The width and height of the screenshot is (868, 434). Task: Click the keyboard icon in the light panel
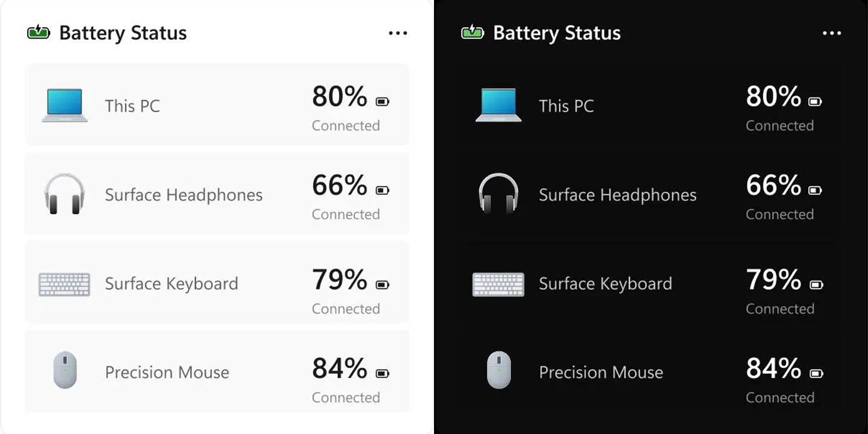(x=64, y=284)
